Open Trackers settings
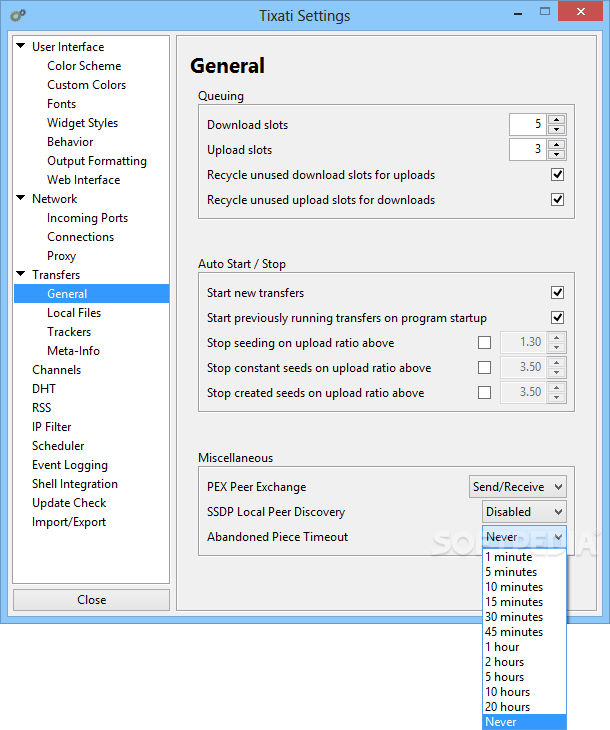The height and width of the screenshot is (730, 610). (x=69, y=331)
